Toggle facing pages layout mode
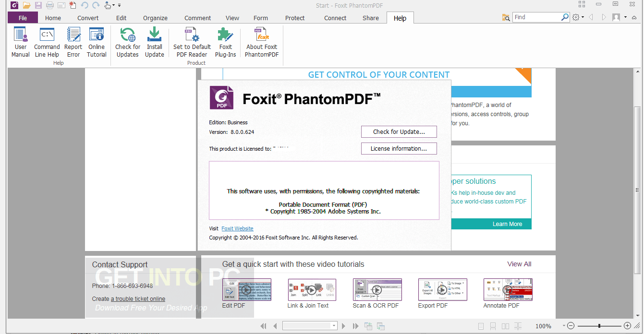Viewport: 644px width, 334px height. (505, 325)
